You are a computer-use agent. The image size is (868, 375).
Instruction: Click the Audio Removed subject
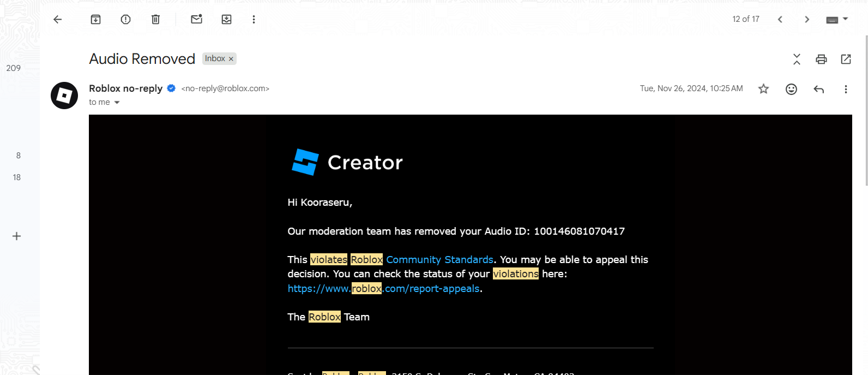142,59
